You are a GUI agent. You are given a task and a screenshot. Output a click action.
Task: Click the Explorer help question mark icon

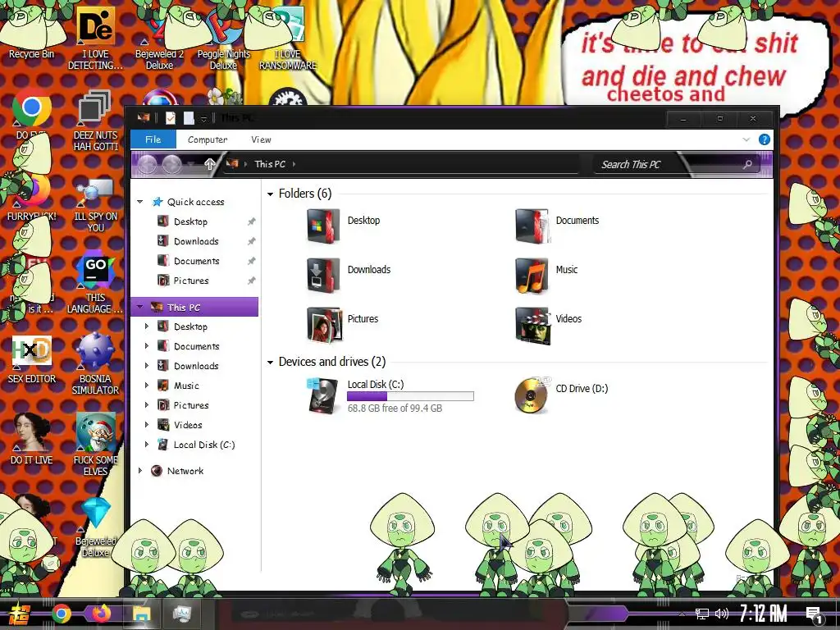[764, 139]
